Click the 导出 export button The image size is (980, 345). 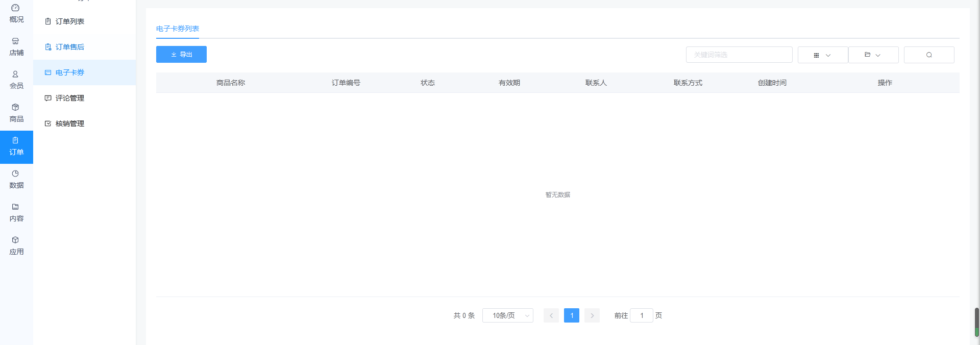181,54
